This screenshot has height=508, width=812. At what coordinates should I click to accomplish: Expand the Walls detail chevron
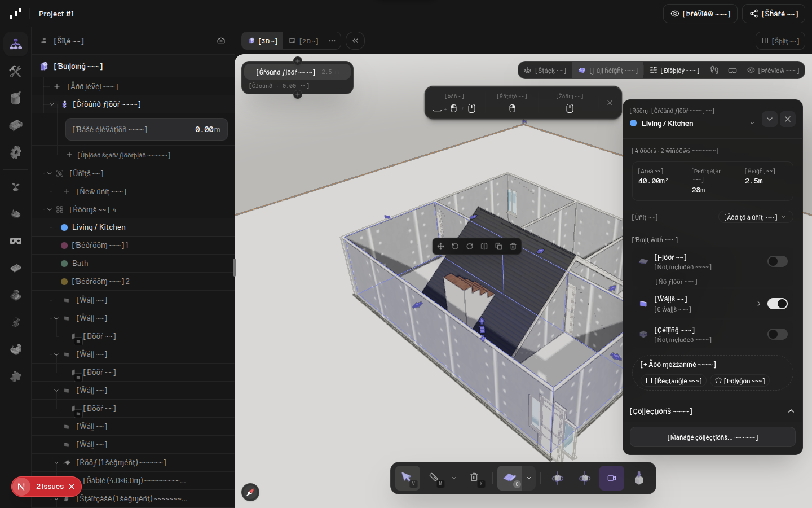pos(759,304)
